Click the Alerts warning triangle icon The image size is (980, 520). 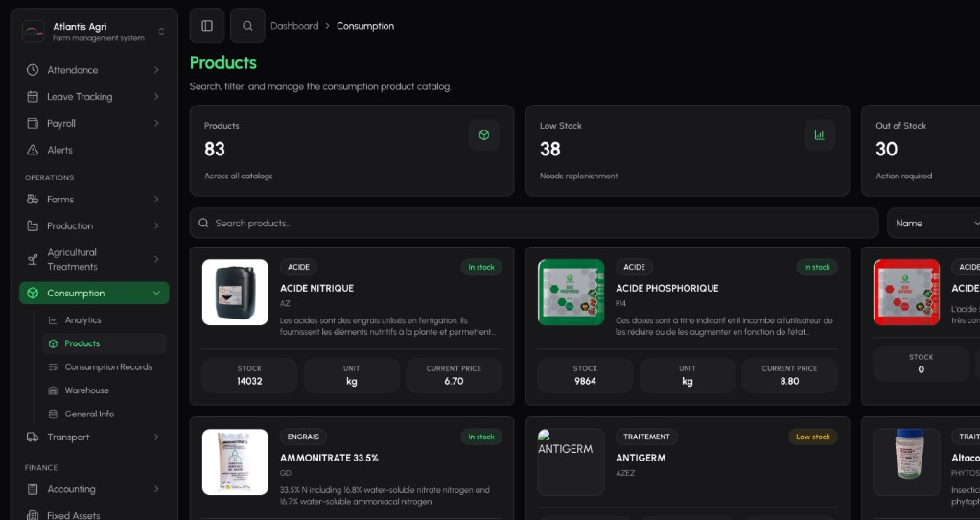coord(33,150)
